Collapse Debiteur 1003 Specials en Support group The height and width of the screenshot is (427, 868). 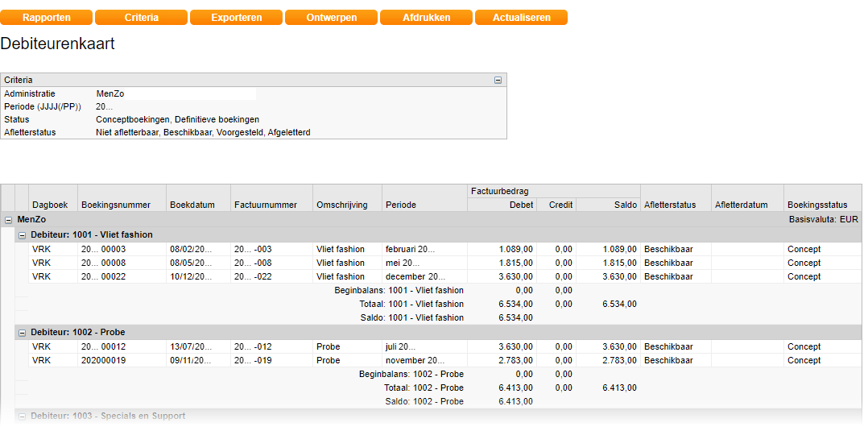(x=22, y=417)
